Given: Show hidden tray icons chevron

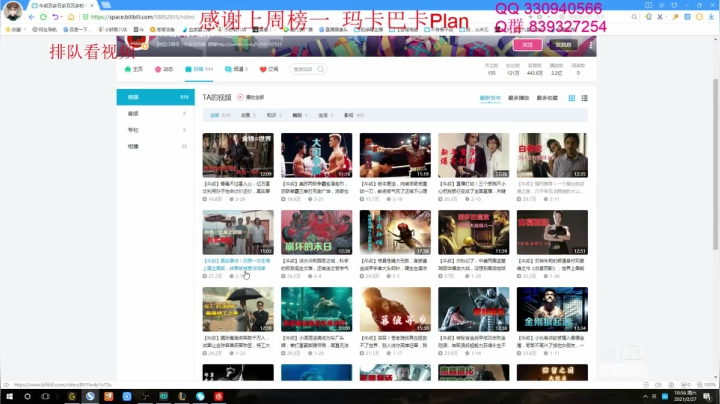Looking at the screenshot, I should [x=645, y=397].
